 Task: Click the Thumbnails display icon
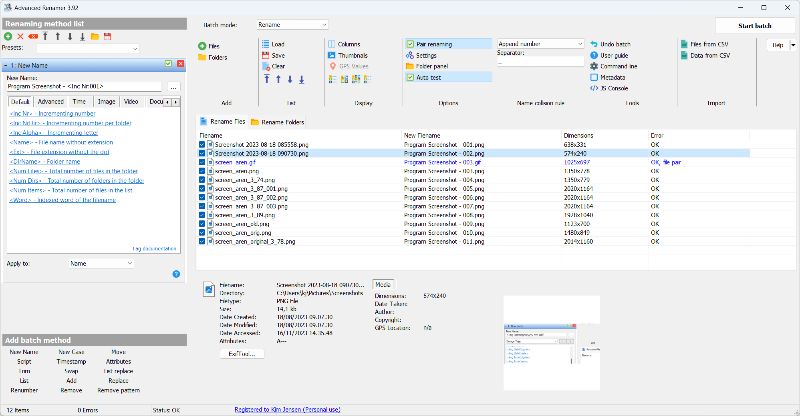330,55
